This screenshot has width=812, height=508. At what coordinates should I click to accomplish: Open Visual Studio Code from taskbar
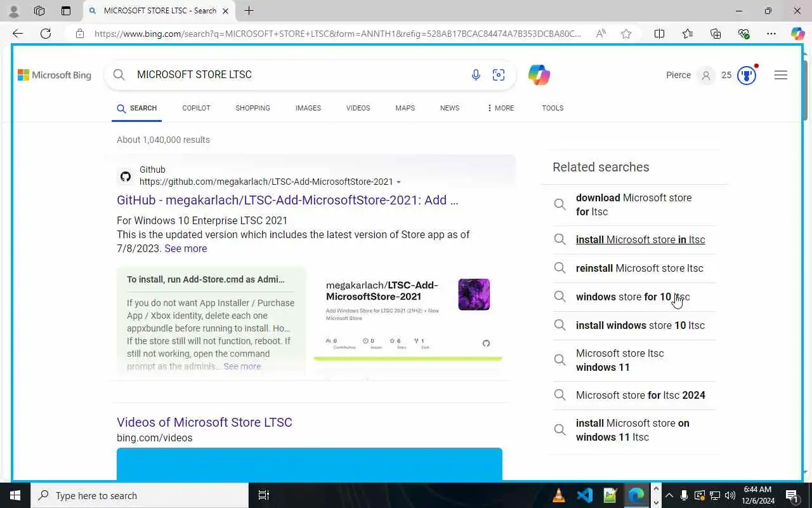pyautogui.click(x=584, y=495)
